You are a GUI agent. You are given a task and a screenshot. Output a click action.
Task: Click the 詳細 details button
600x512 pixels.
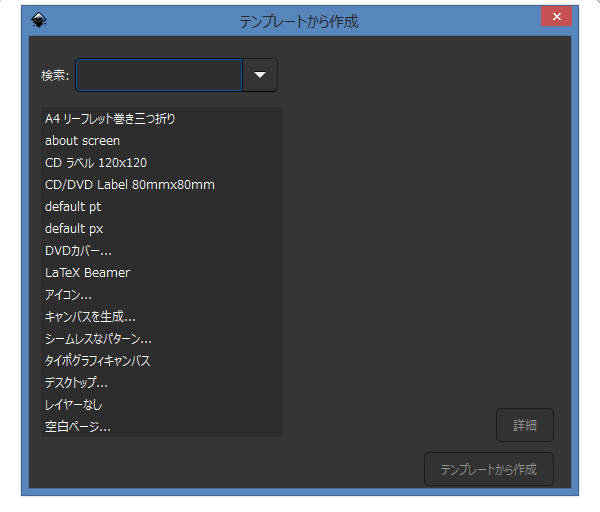pyautogui.click(x=525, y=425)
